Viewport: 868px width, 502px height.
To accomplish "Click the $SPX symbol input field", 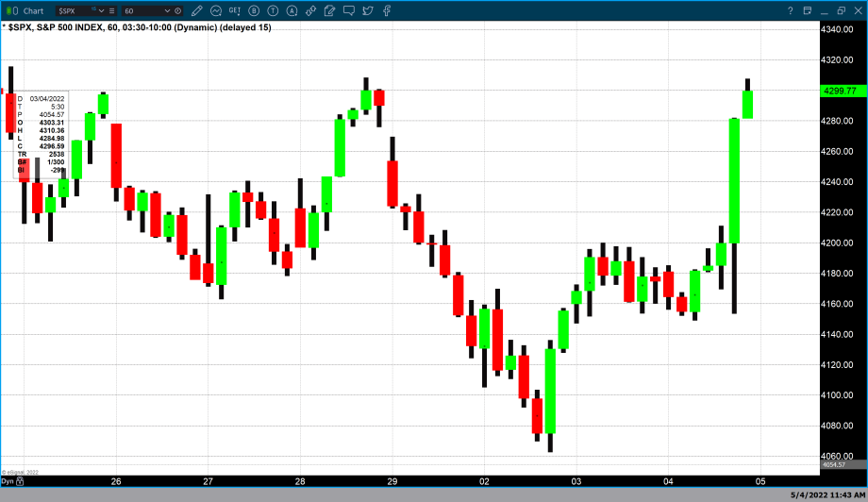I will point(74,10).
